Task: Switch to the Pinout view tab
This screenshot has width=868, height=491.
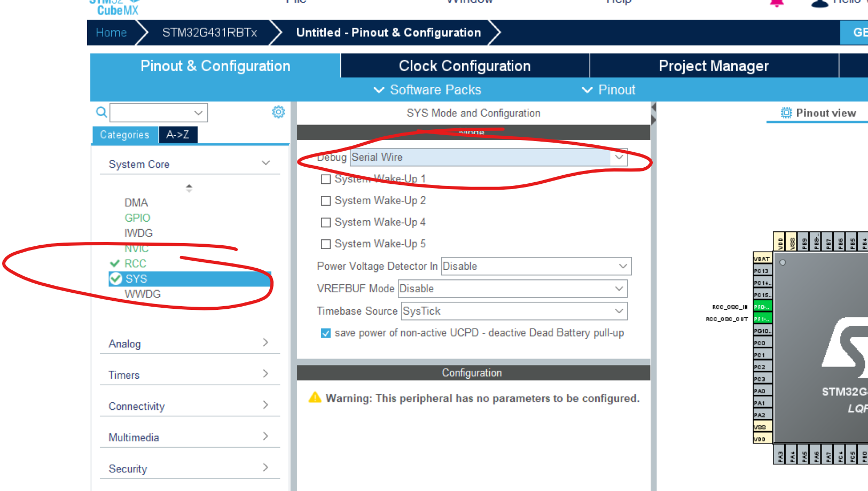Action: (818, 113)
